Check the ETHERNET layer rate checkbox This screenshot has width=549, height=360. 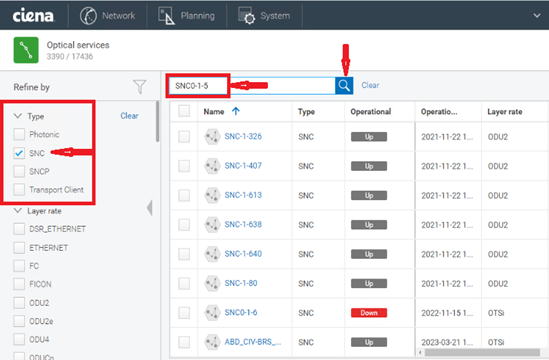(19, 248)
